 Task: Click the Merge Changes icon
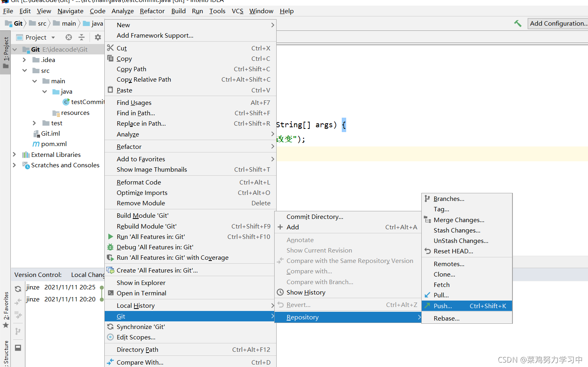pos(427,220)
